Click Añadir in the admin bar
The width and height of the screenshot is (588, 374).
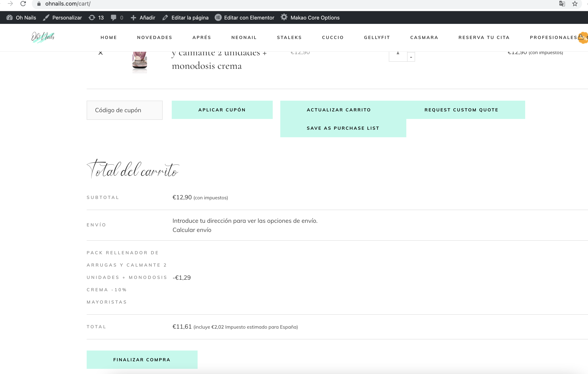click(x=143, y=18)
